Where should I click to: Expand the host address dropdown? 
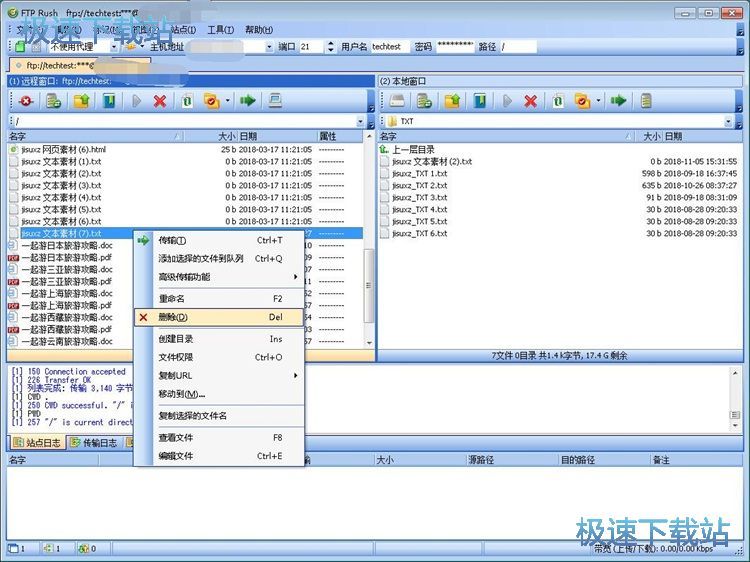tap(269, 47)
